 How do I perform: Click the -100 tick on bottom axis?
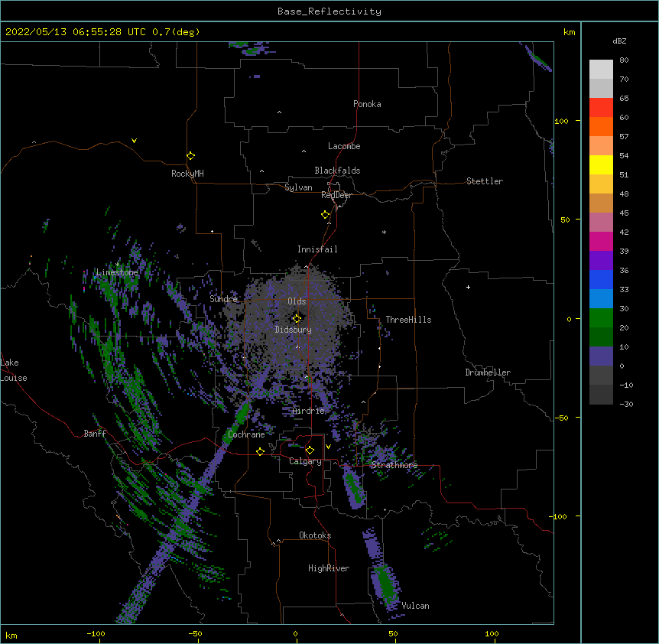96,633
